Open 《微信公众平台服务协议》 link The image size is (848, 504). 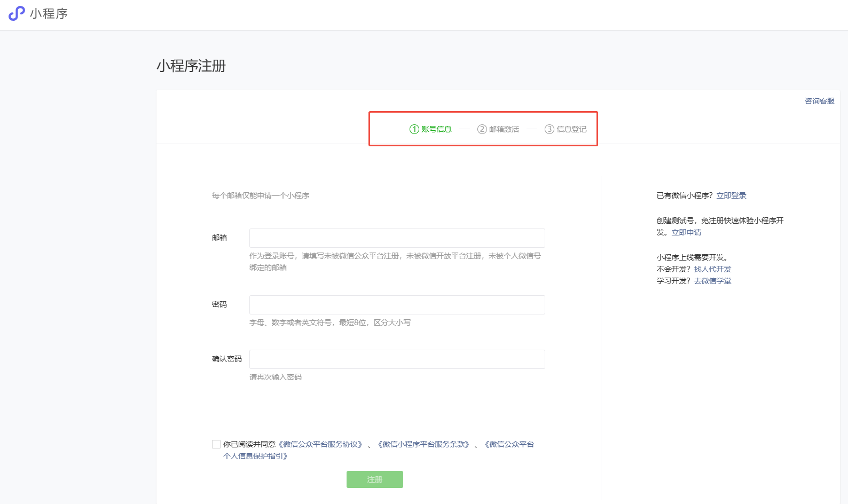coord(320,444)
